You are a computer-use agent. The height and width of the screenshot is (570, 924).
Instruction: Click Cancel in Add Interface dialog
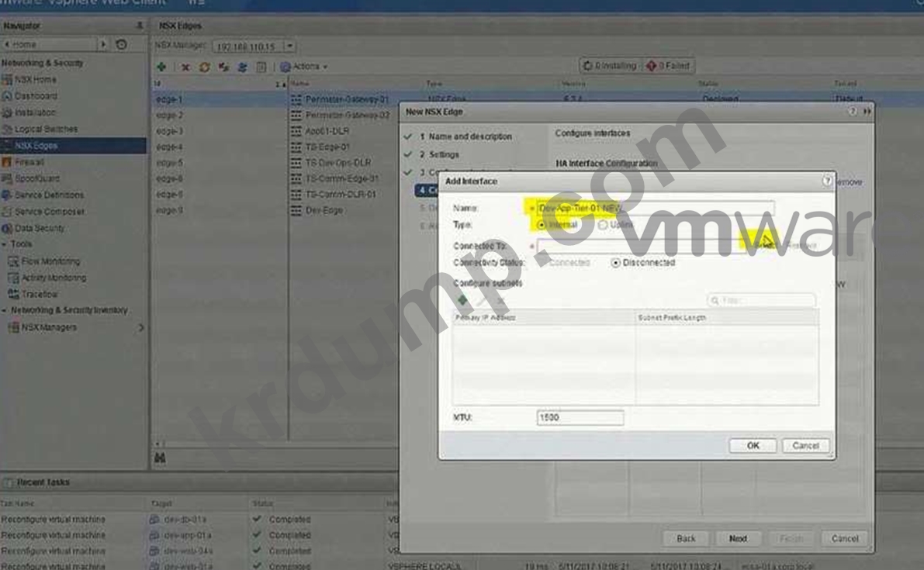pos(805,446)
